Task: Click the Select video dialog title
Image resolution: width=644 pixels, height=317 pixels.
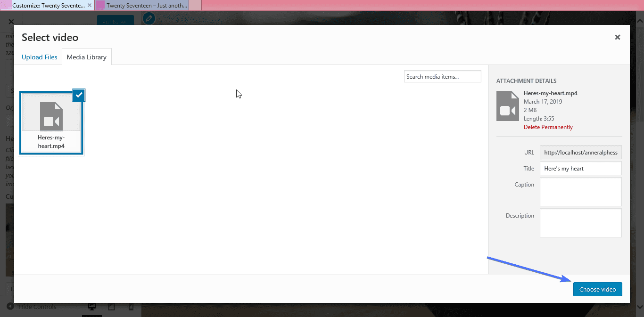Action: (x=50, y=38)
